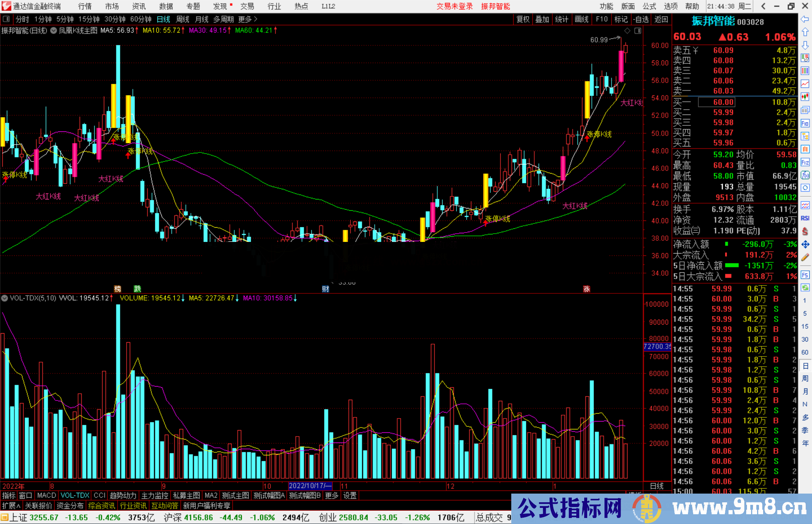Viewport: 812px width, 524px height.
Task: Select the MACD indicator tab
Action: [x=47, y=495]
